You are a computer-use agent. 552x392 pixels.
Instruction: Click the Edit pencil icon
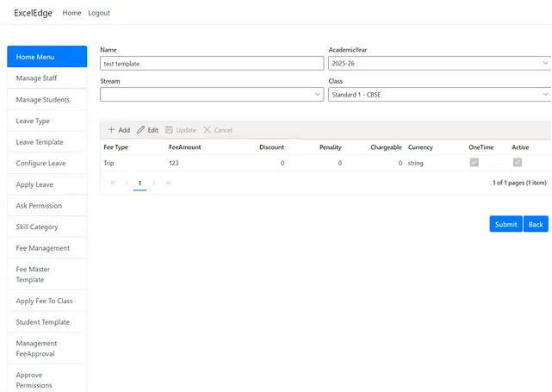click(140, 130)
